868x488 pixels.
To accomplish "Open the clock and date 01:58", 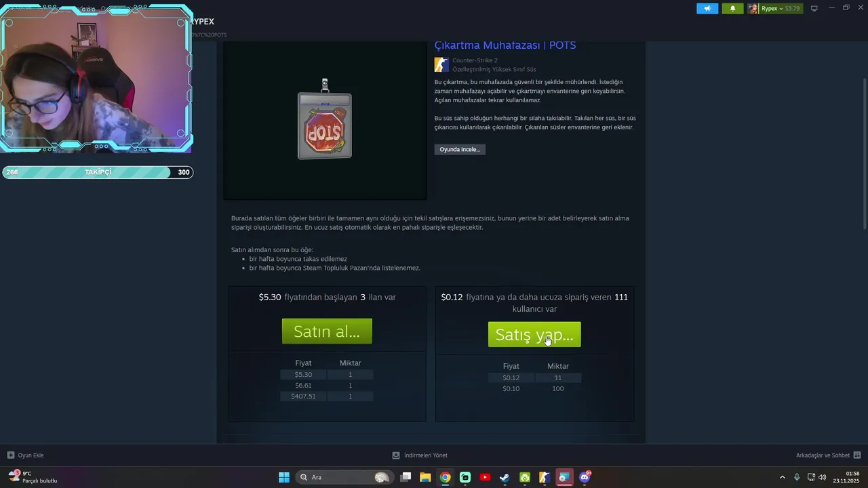I will click(x=846, y=477).
